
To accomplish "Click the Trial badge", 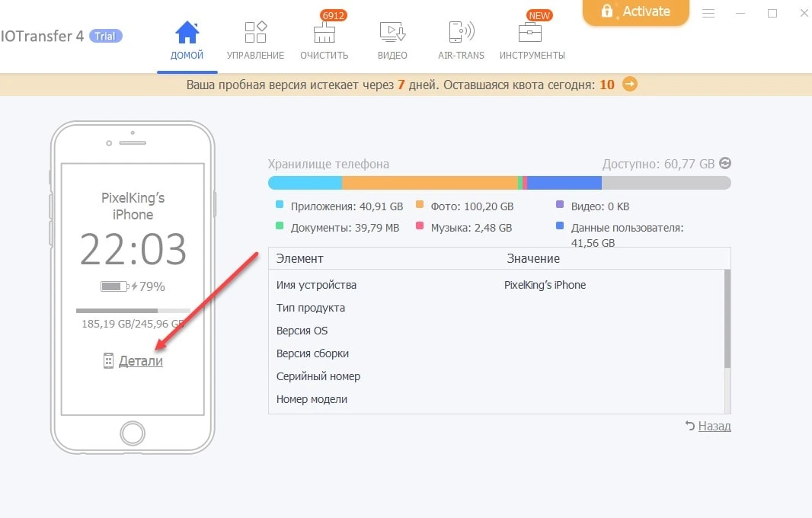I will (105, 37).
